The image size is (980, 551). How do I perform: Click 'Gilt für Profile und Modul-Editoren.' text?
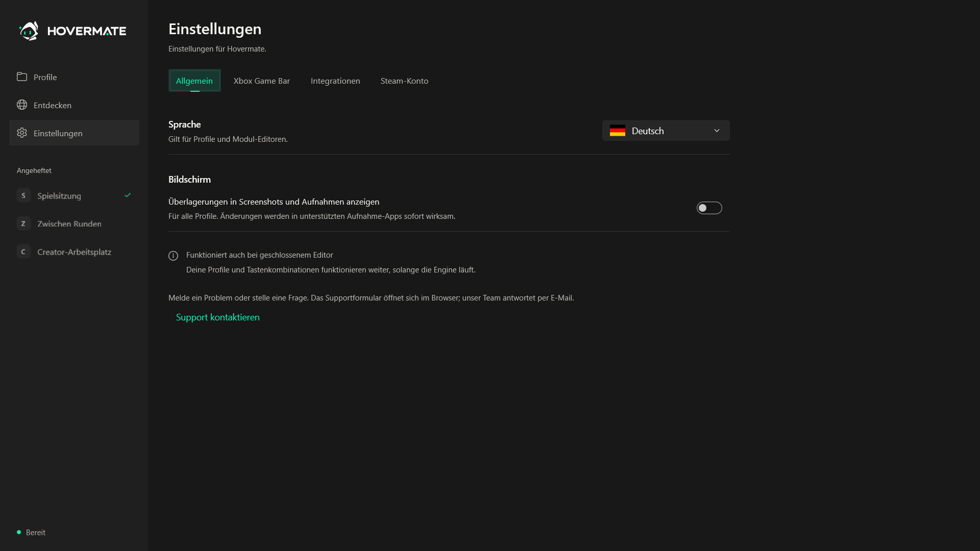[x=228, y=139]
